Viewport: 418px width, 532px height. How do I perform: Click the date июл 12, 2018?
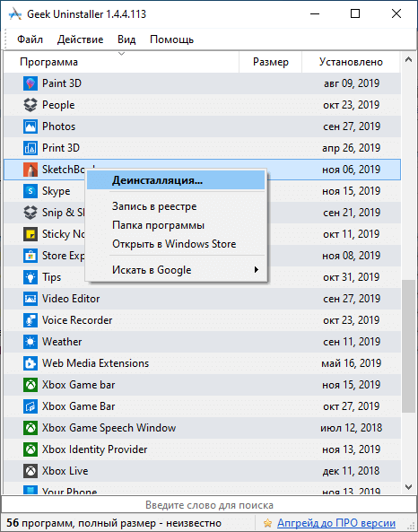[x=351, y=428]
